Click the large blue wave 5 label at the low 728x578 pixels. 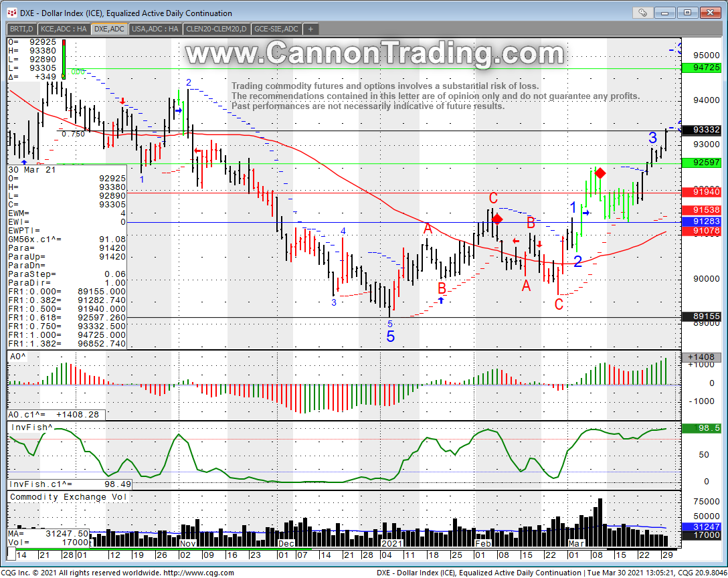390,336
